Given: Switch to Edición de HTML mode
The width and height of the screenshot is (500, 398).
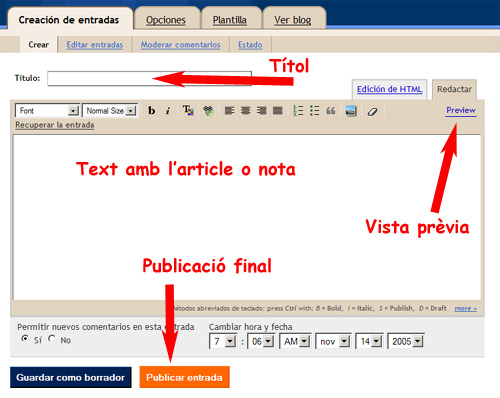Looking at the screenshot, I should tap(389, 89).
